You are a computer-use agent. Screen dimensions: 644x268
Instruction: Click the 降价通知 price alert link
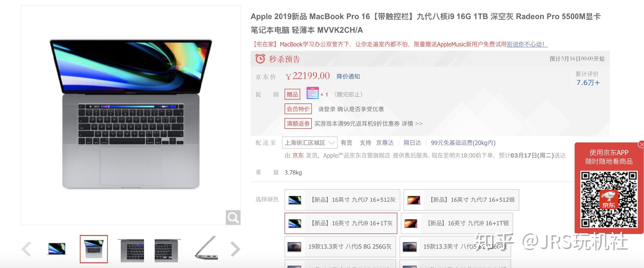pos(348,76)
